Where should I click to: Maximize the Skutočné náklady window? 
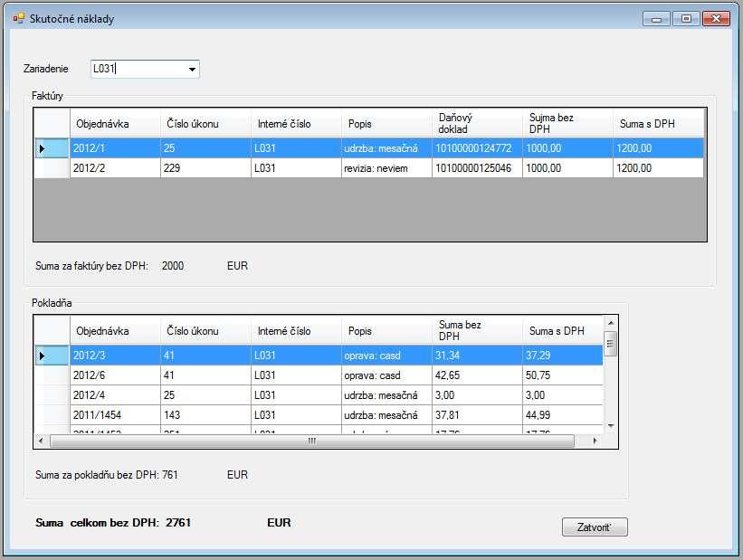[x=686, y=19]
